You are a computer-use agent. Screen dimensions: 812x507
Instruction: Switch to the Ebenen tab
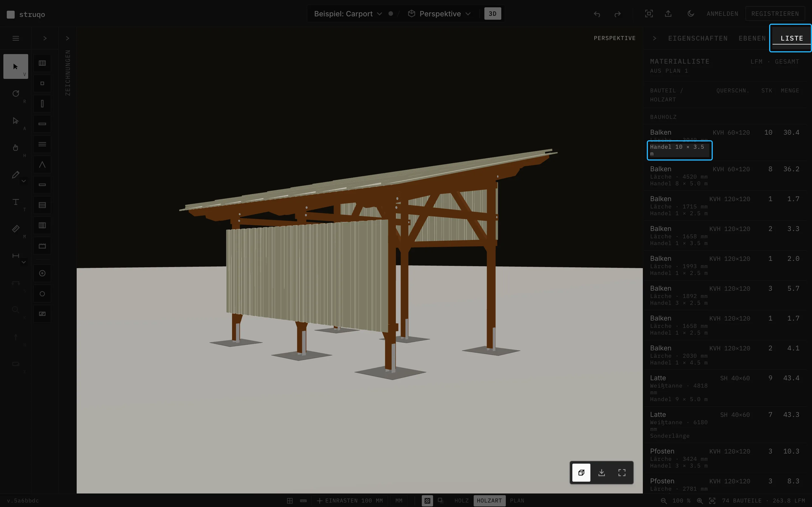[752, 38]
